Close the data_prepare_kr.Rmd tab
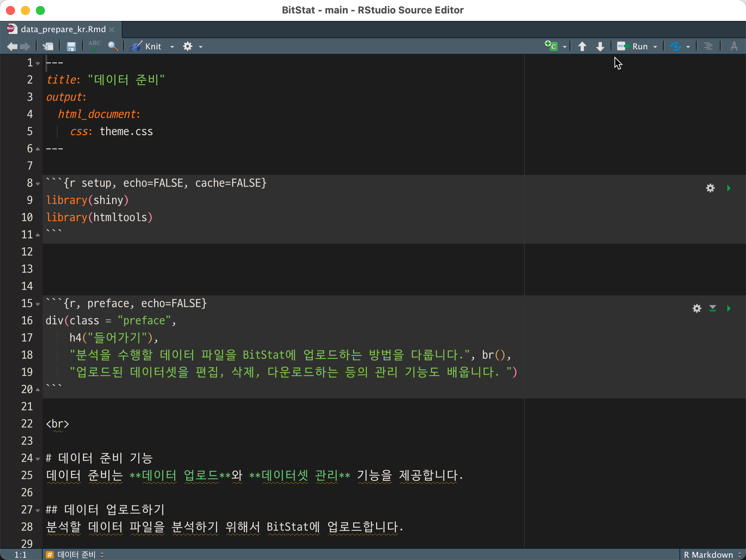Image resolution: width=746 pixels, height=560 pixels. [x=112, y=29]
